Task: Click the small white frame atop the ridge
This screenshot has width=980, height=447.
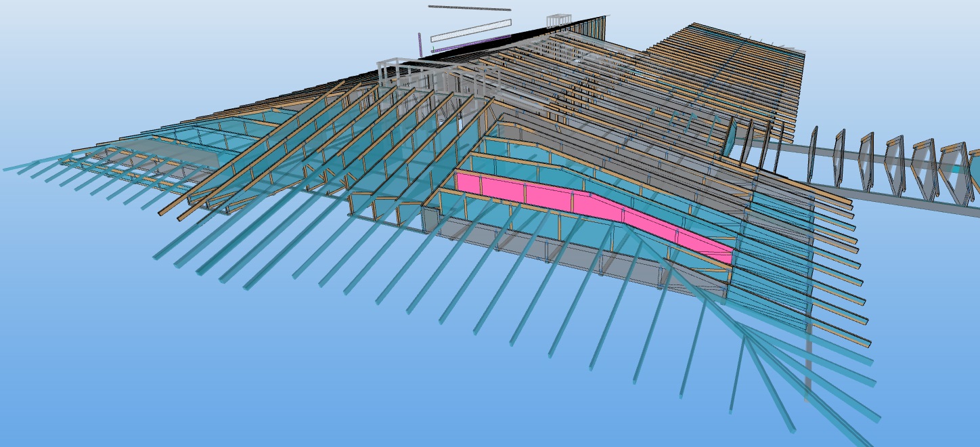Action: (x=559, y=21)
